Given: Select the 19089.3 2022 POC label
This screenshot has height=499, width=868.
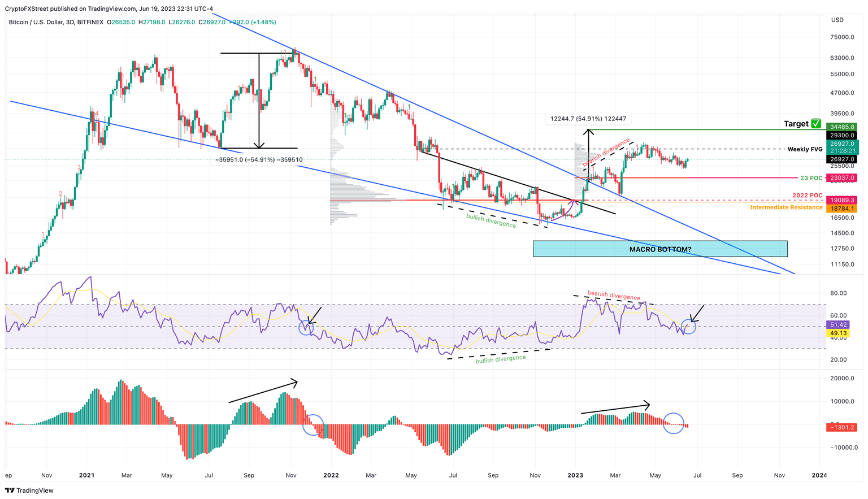Looking at the screenshot, I should [841, 199].
